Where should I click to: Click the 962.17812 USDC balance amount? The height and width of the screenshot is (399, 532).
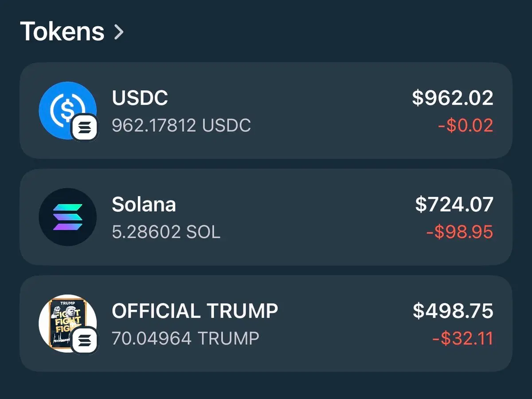point(181,126)
